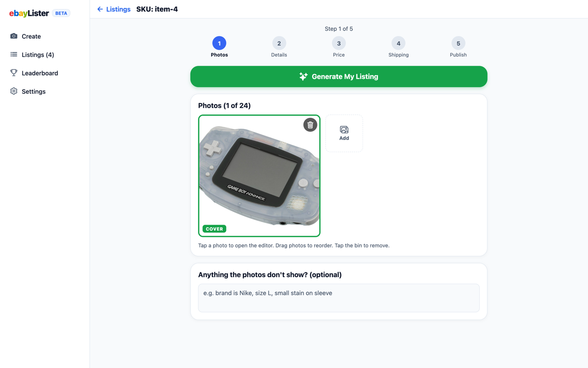Jump to step 4 Shipping
The image size is (588, 368).
pos(398,47)
